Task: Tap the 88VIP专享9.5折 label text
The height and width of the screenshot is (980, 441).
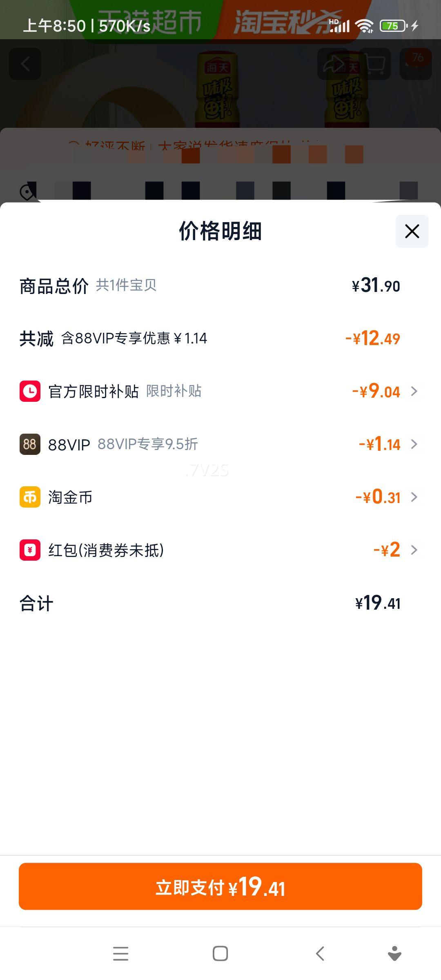Action: click(x=147, y=444)
